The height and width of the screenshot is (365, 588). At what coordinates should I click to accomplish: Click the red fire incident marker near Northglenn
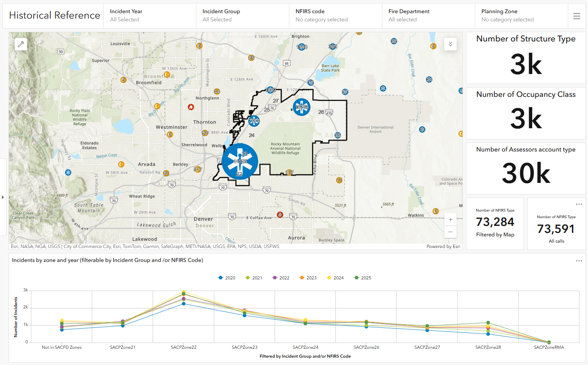pyautogui.click(x=191, y=107)
